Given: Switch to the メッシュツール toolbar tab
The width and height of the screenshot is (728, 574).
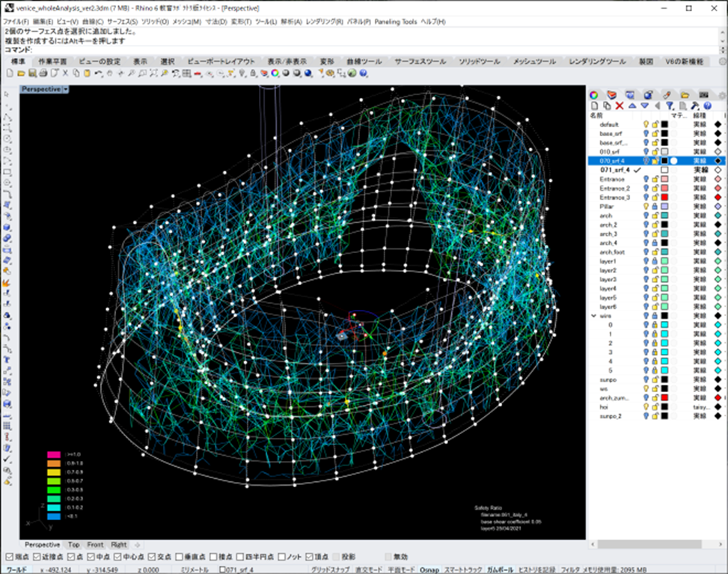Looking at the screenshot, I should click(x=534, y=61).
